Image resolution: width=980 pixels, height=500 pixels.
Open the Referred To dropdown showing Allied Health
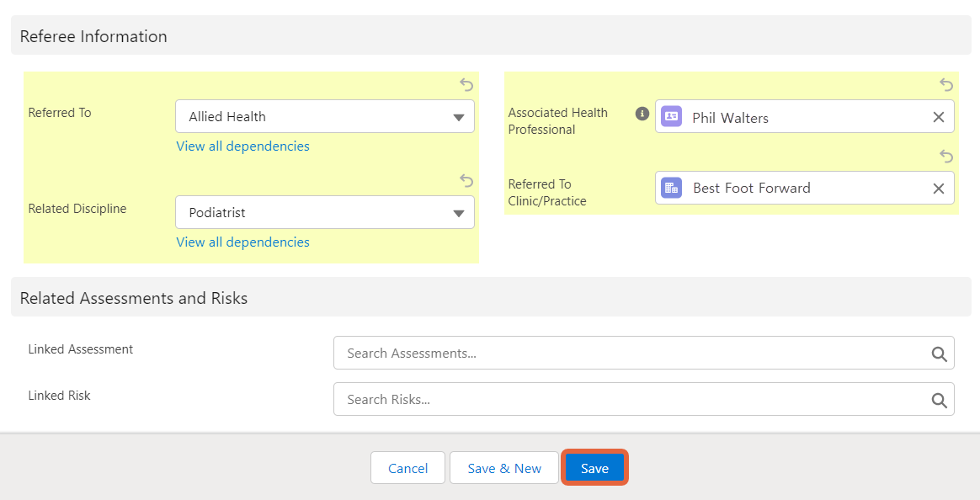(x=325, y=116)
